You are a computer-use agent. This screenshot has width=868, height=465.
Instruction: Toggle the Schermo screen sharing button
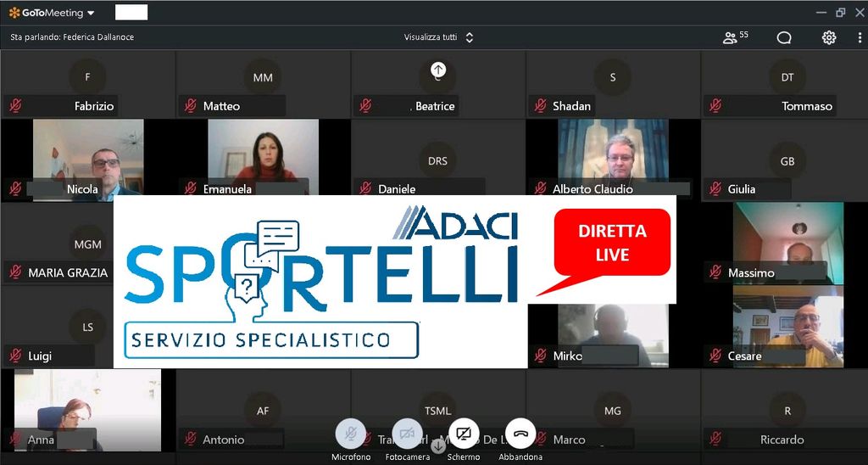(464, 434)
